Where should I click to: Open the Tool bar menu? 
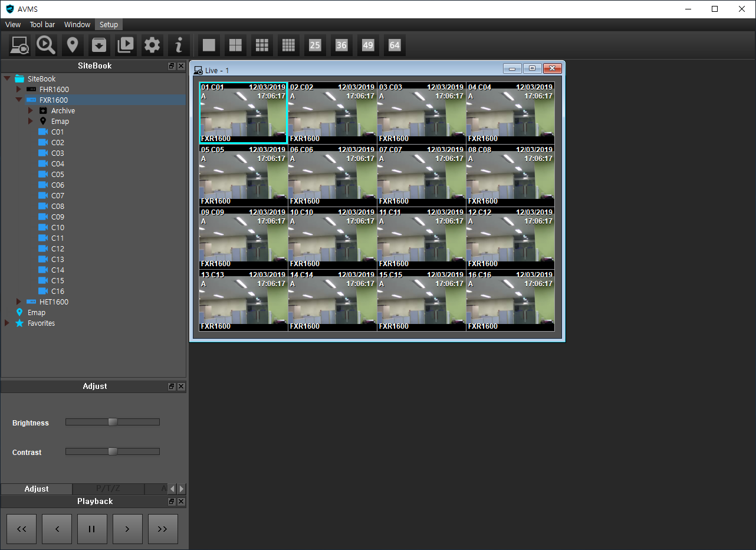(42, 25)
